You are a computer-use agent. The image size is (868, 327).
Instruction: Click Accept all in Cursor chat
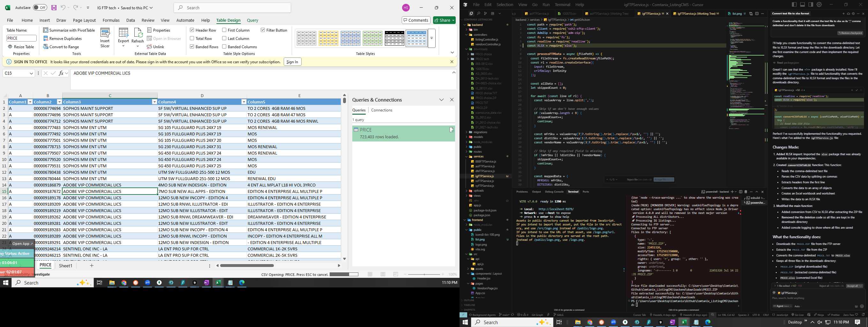854,286
